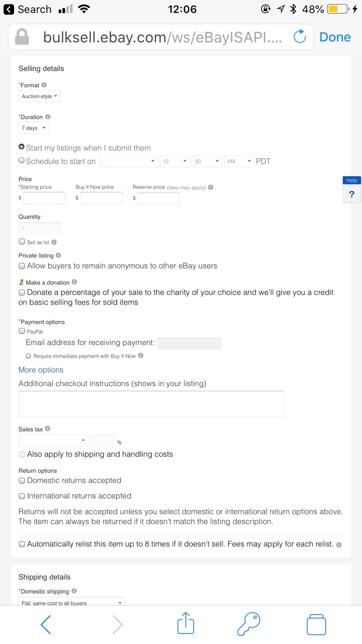Click the Starting price input field

point(44,198)
